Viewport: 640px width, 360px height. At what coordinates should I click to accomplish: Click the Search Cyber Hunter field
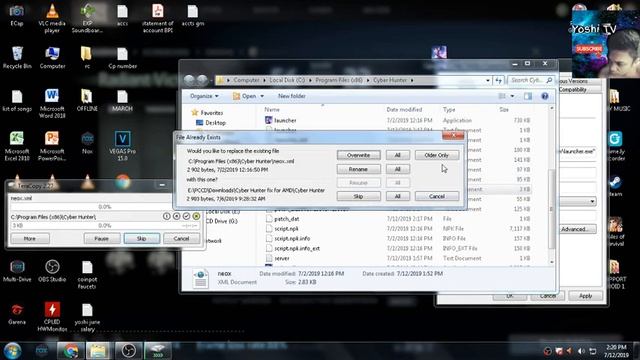click(530, 80)
